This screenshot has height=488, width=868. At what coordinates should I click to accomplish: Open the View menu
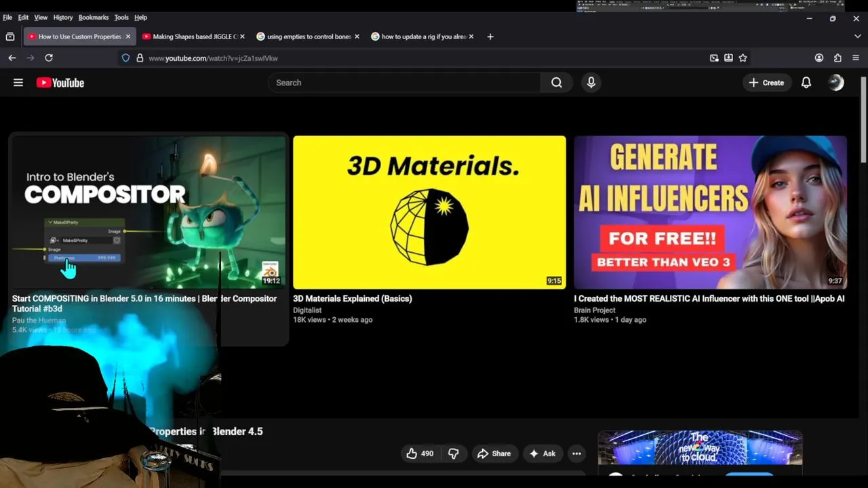click(41, 17)
